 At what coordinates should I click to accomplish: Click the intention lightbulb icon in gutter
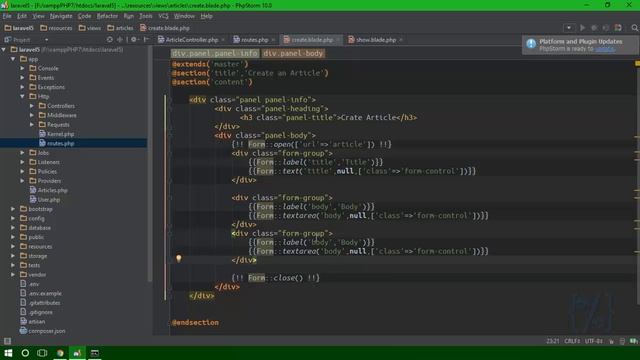pyautogui.click(x=178, y=258)
